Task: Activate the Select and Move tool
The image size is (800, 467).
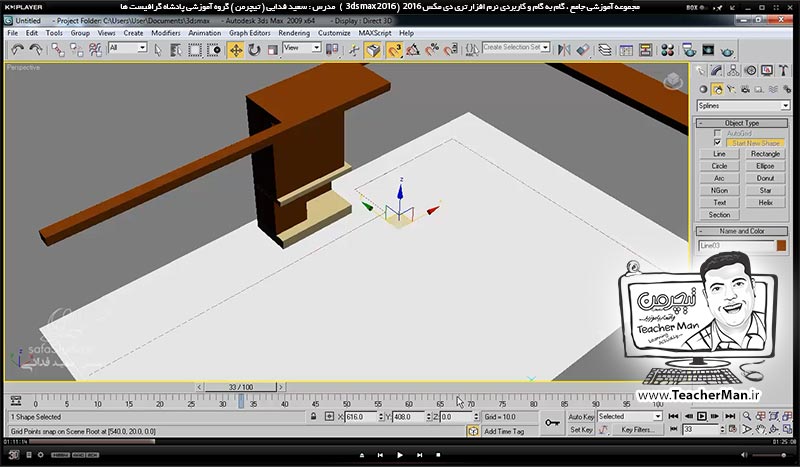Action: point(236,50)
